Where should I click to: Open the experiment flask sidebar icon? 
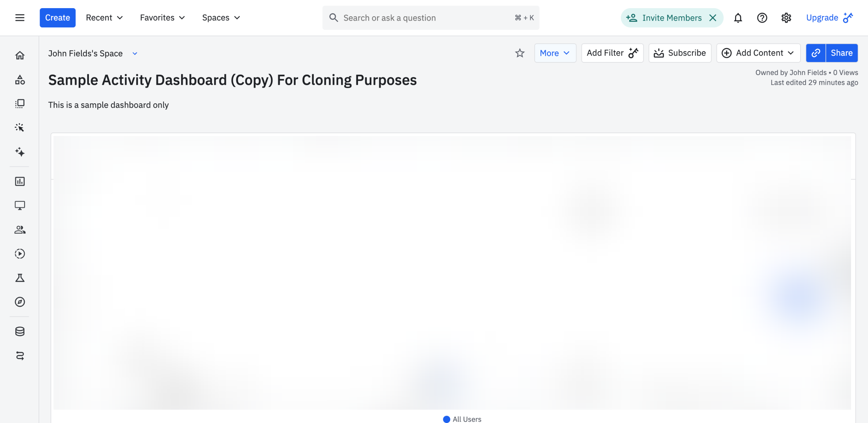tap(20, 278)
